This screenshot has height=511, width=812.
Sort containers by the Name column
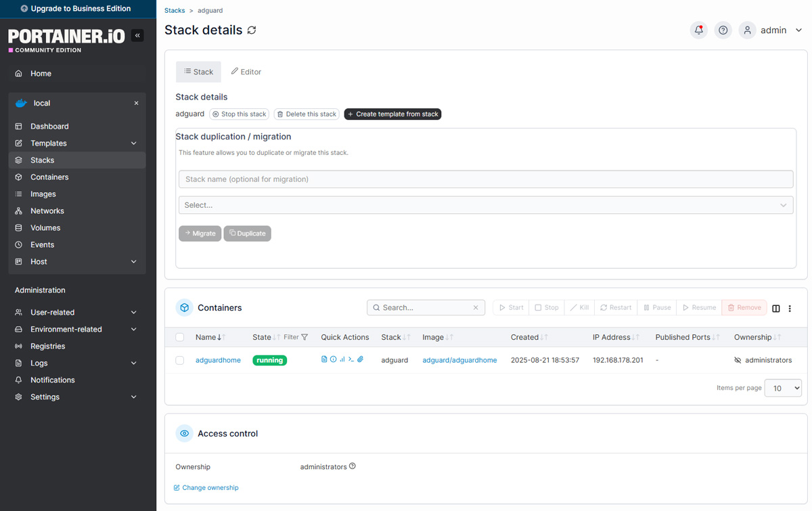pos(210,337)
